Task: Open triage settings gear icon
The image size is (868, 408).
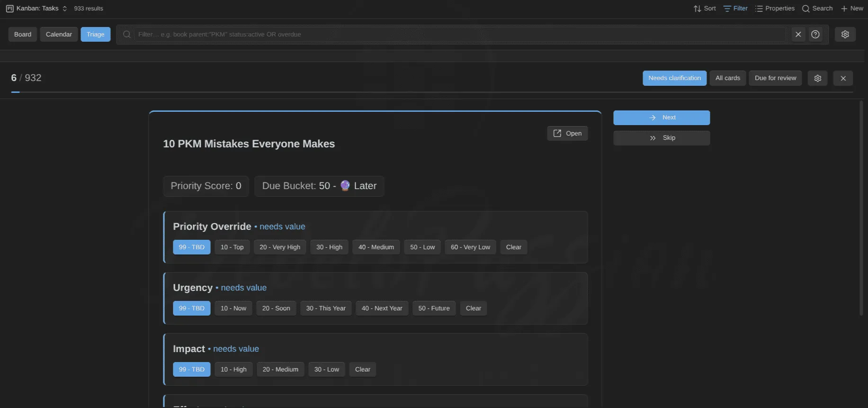Action: 818,78
